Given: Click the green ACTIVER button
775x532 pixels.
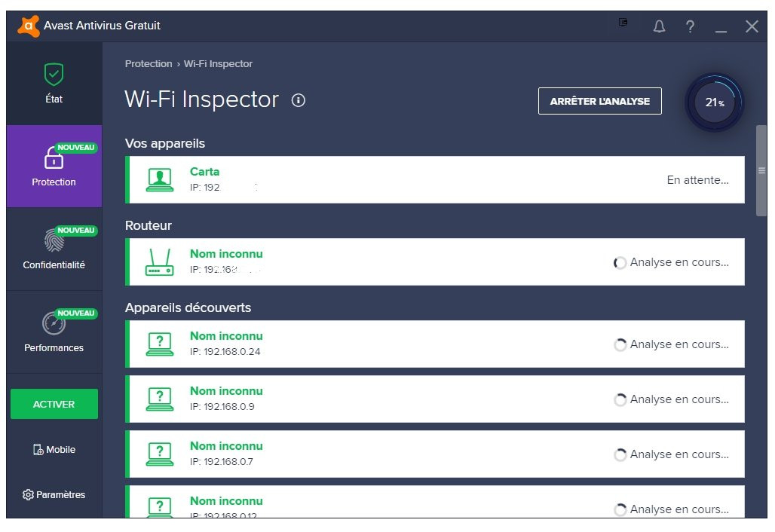Looking at the screenshot, I should point(54,404).
